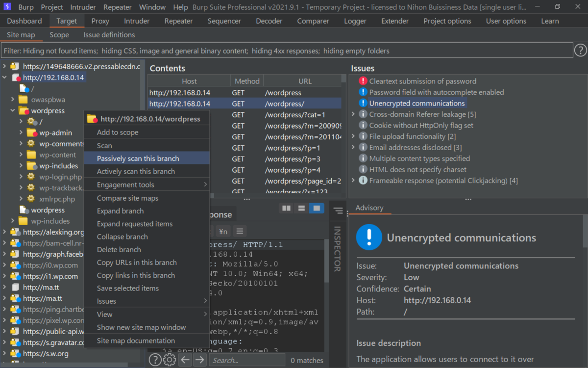The height and width of the screenshot is (368, 588).
Task: Select the /wordpress/?p=1 contents row
Action: (245, 148)
